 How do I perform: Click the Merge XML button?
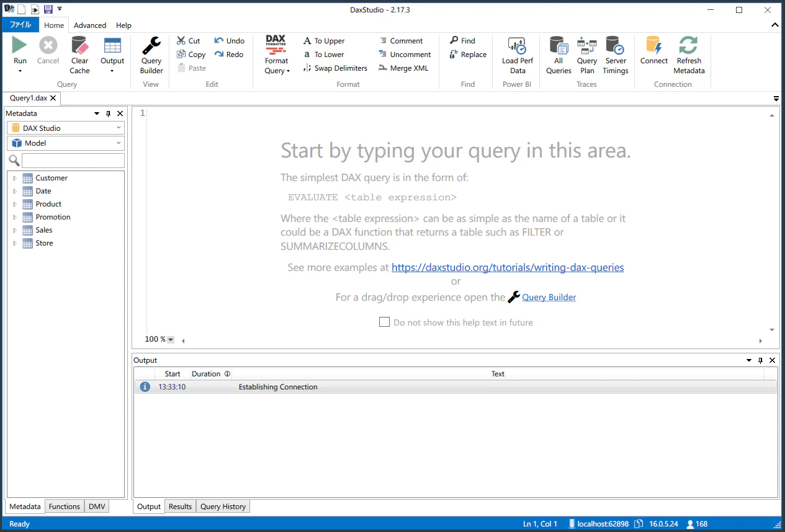click(x=403, y=68)
